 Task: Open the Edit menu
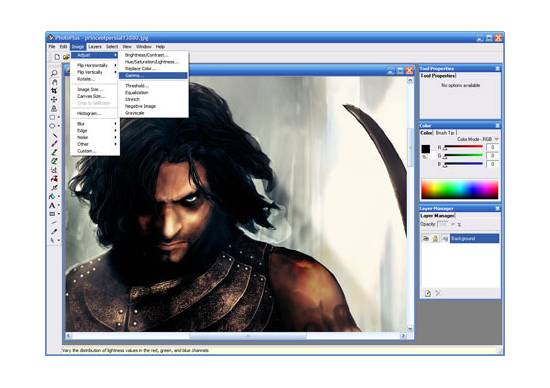63,47
